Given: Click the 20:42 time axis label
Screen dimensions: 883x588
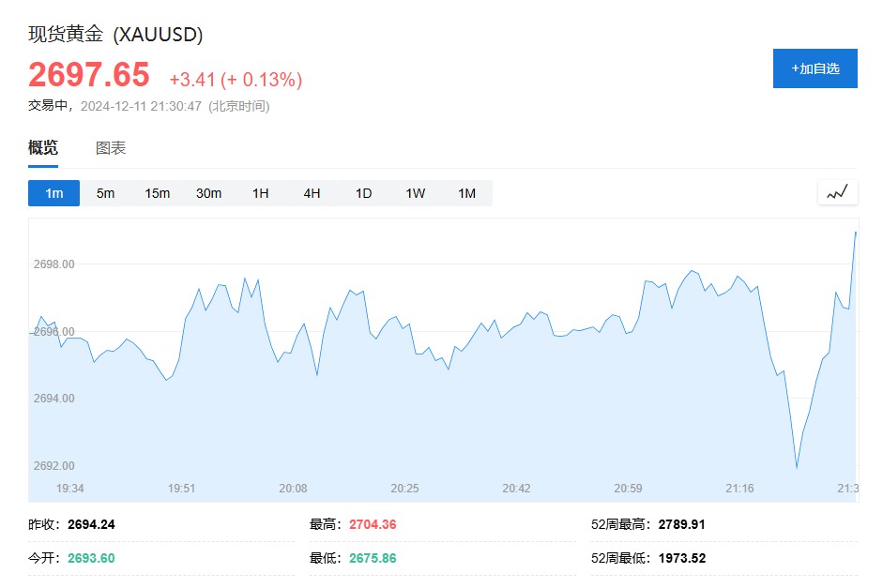Looking at the screenshot, I should tap(516, 489).
